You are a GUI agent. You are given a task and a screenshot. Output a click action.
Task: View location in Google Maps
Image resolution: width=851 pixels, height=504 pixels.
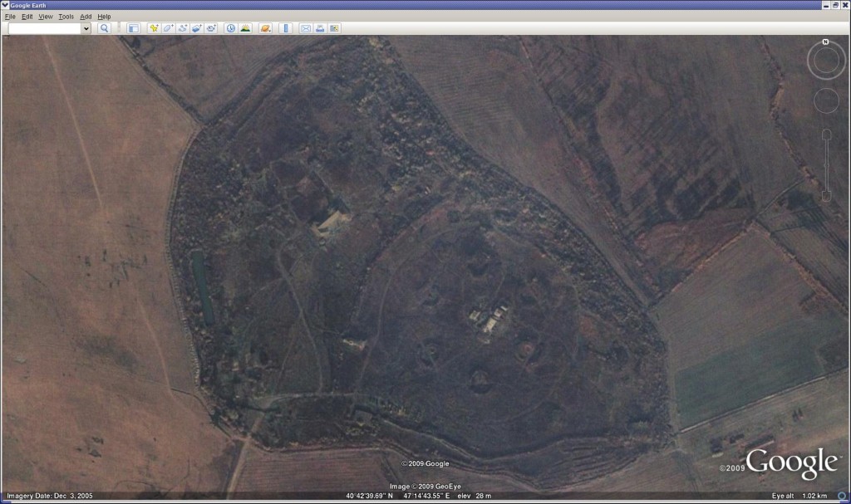click(334, 28)
